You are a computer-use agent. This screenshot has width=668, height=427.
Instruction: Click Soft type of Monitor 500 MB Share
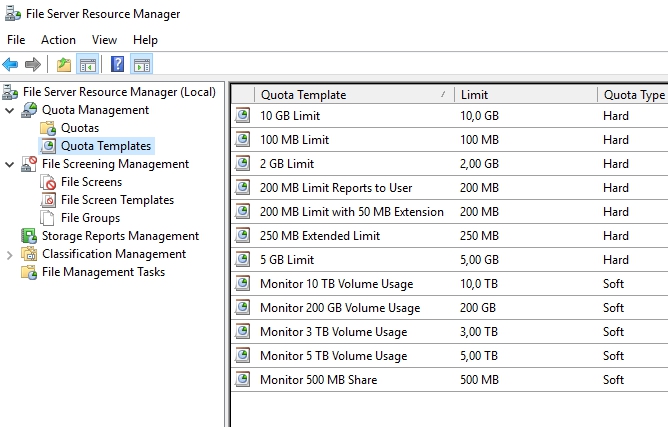click(x=613, y=380)
